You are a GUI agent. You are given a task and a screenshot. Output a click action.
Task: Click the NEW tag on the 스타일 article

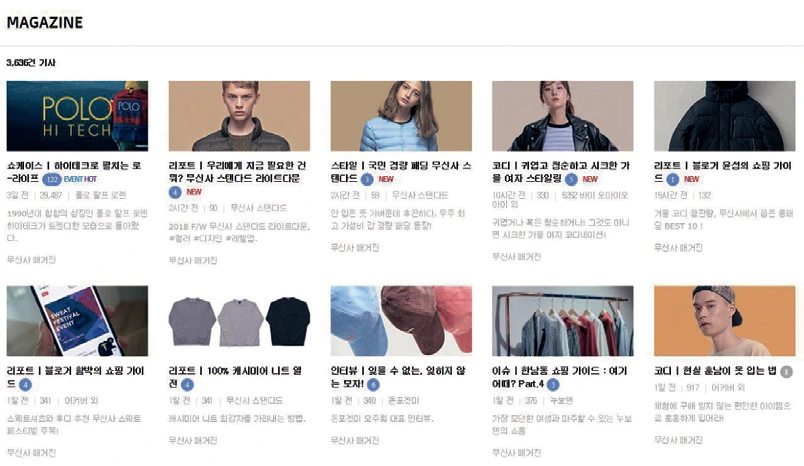coord(386,179)
